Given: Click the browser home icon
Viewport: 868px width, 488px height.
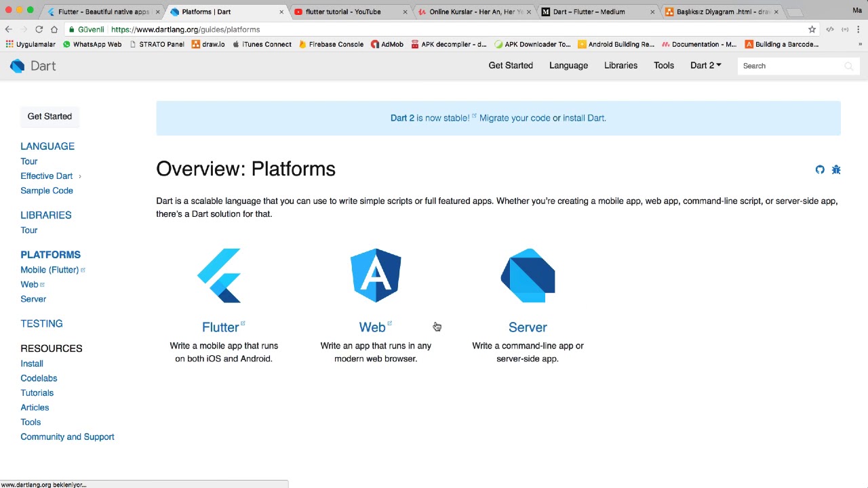Looking at the screenshot, I should tap(54, 29).
